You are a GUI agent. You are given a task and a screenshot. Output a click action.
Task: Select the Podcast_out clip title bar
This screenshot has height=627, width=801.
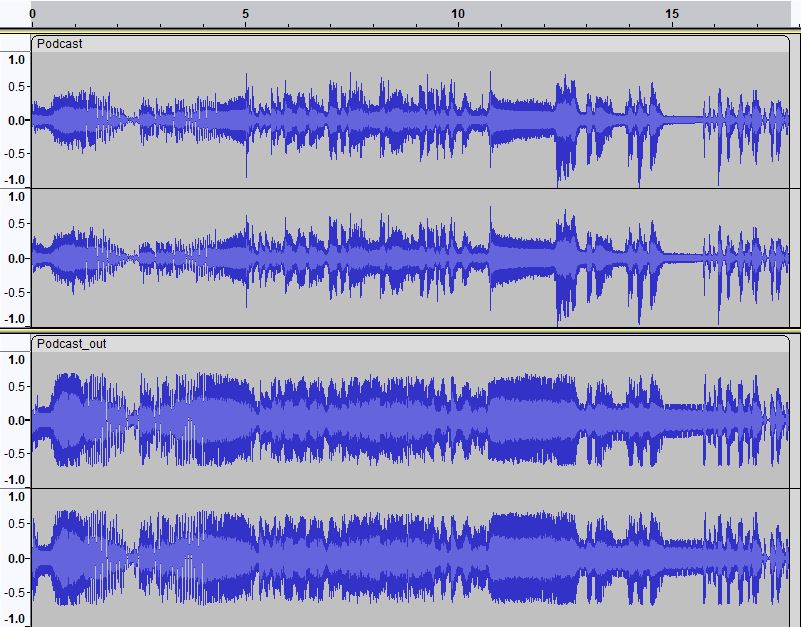[x=410, y=344]
